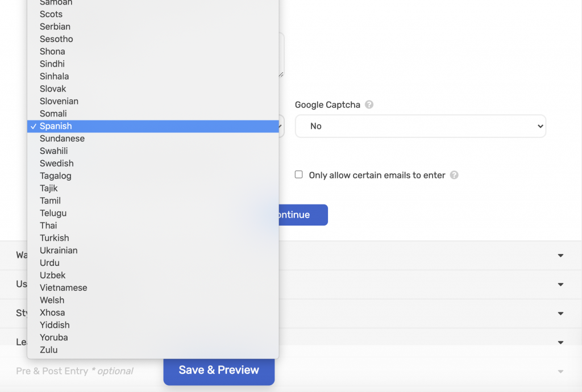Click the Google Captcha help icon
Viewport: 582px width, 392px height.
pos(369,105)
